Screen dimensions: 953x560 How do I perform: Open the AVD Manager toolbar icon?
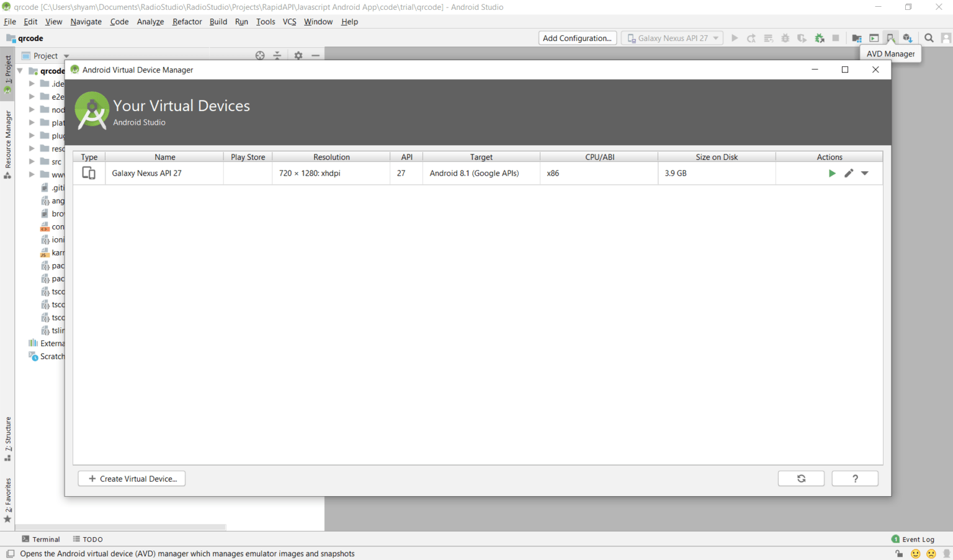point(890,38)
